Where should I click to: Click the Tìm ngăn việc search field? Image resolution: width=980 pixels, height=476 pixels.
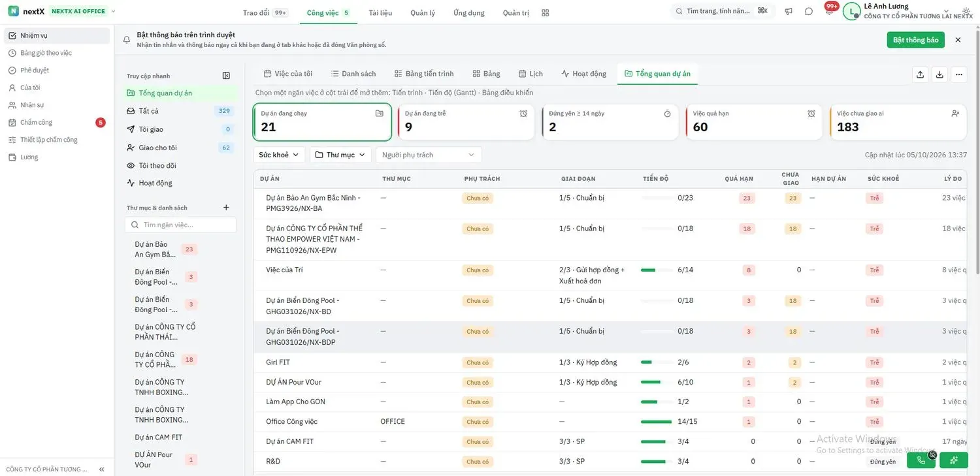click(x=180, y=225)
